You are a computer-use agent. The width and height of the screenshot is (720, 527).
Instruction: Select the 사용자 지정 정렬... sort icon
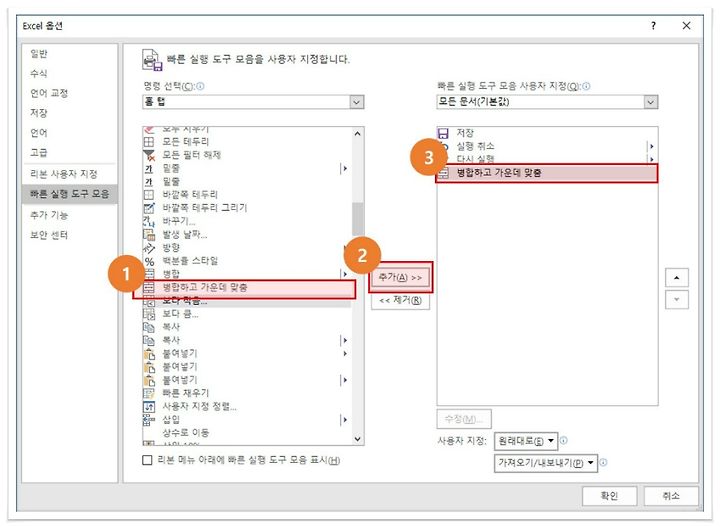click(149, 407)
